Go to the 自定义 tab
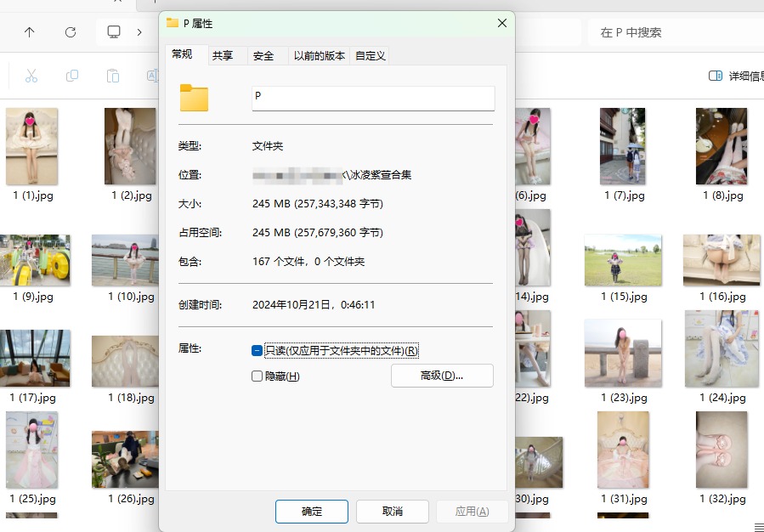This screenshot has height=532, width=764. coord(371,55)
